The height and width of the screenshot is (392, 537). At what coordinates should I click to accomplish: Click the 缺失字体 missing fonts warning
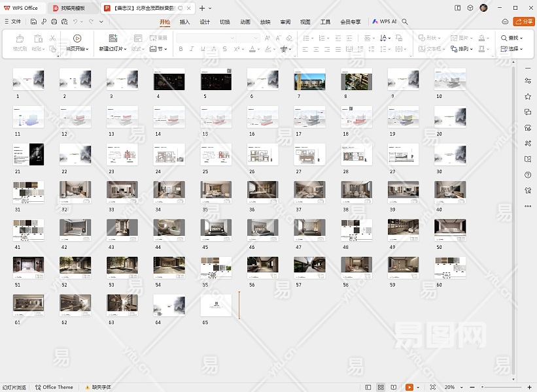click(x=98, y=387)
